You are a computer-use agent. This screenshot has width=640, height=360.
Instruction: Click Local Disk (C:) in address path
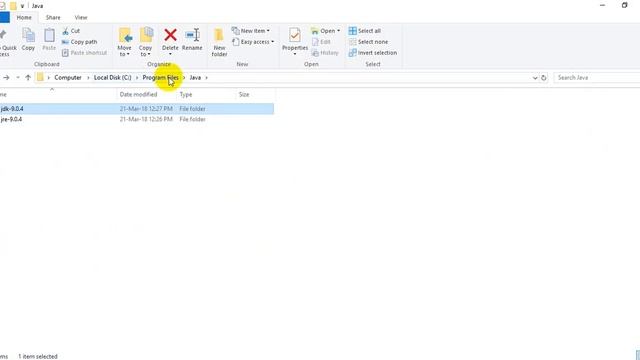pos(113,78)
